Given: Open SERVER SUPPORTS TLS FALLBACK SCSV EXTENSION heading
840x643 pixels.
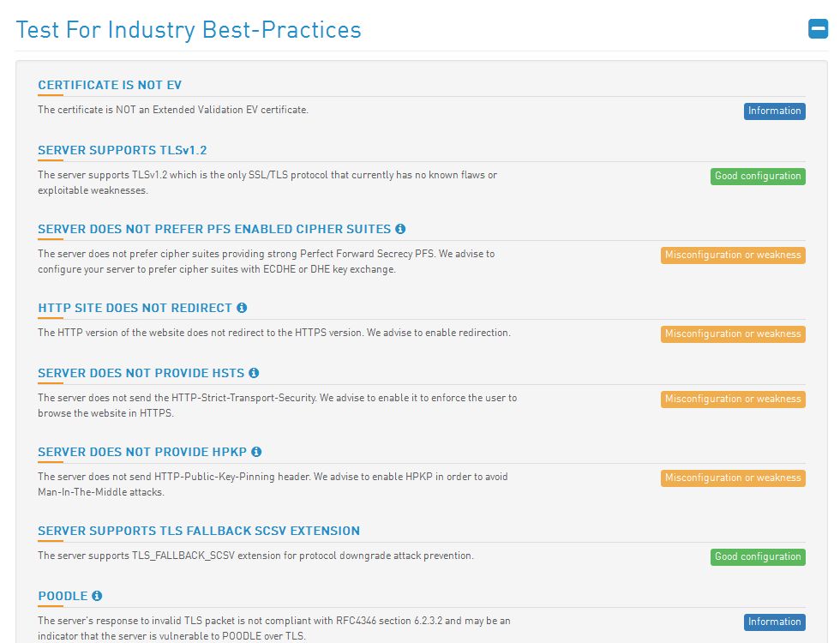Looking at the screenshot, I should coord(199,531).
